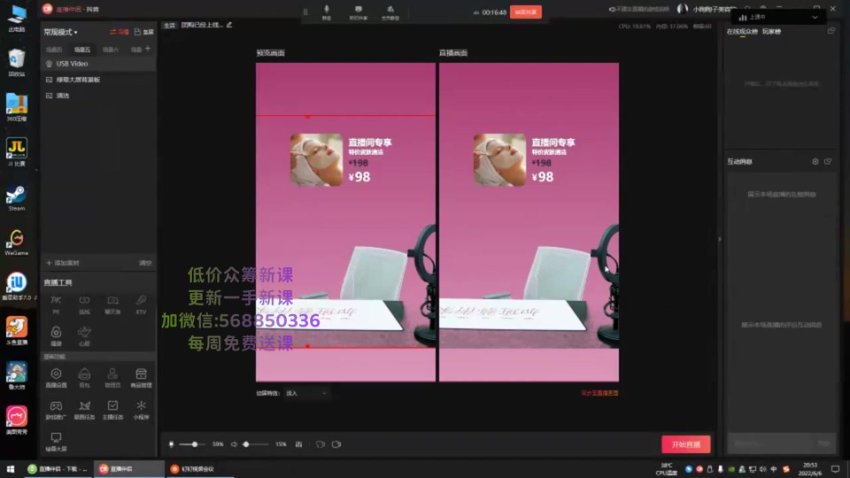Toggle the third source row's icon
Screen dimensions: 850x478
tap(49, 95)
